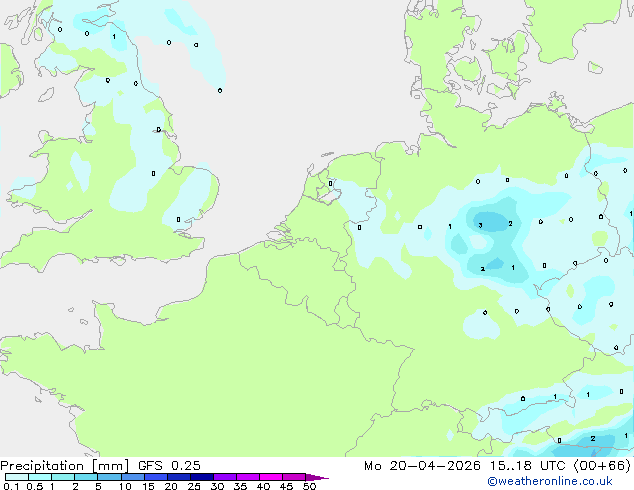This screenshot has width=634, height=490.
Task: Click the '40' legend scale label
Action: [x=263, y=486]
